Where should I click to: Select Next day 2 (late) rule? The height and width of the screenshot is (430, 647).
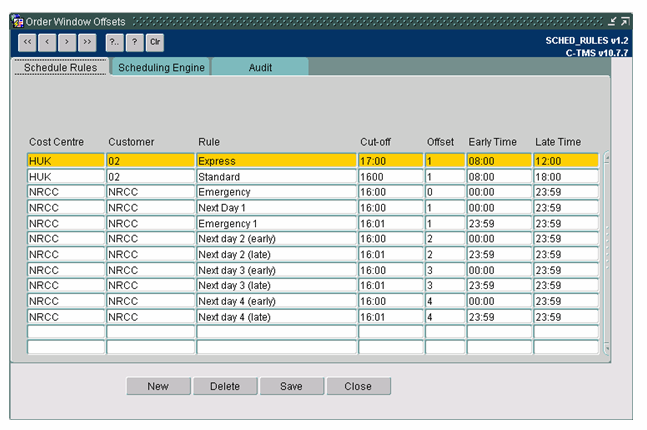(x=276, y=254)
